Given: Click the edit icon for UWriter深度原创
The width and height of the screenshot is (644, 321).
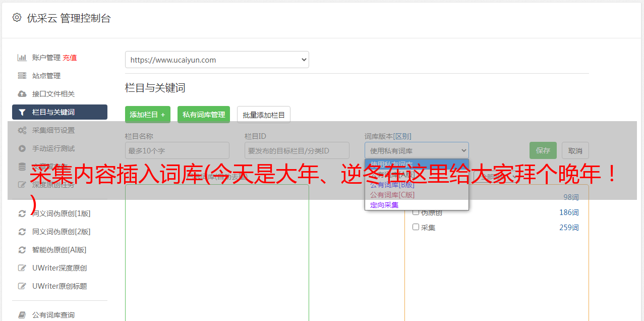Looking at the screenshot, I should [22, 268].
